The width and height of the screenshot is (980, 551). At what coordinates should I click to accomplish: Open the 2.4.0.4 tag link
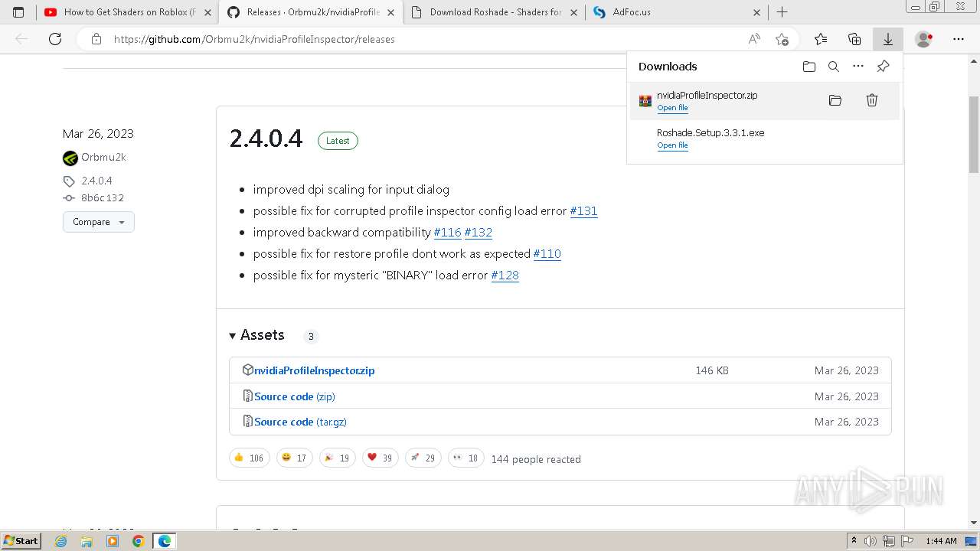coord(96,181)
